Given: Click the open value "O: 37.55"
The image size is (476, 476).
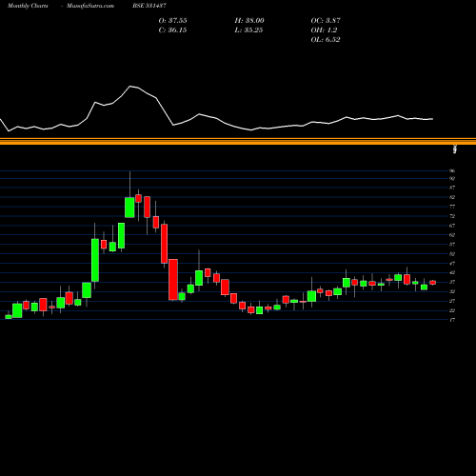Looking at the screenshot, I should tap(173, 21).
